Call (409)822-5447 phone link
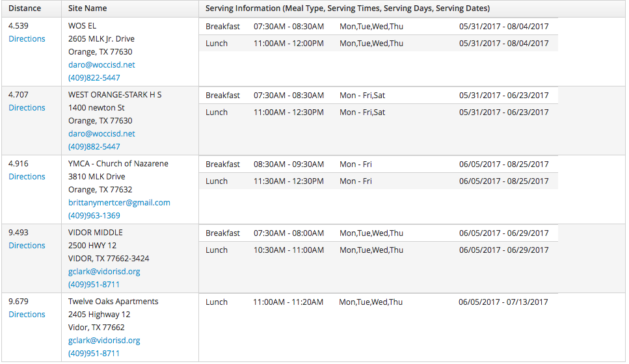This screenshot has width=629, height=364. coord(94,78)
